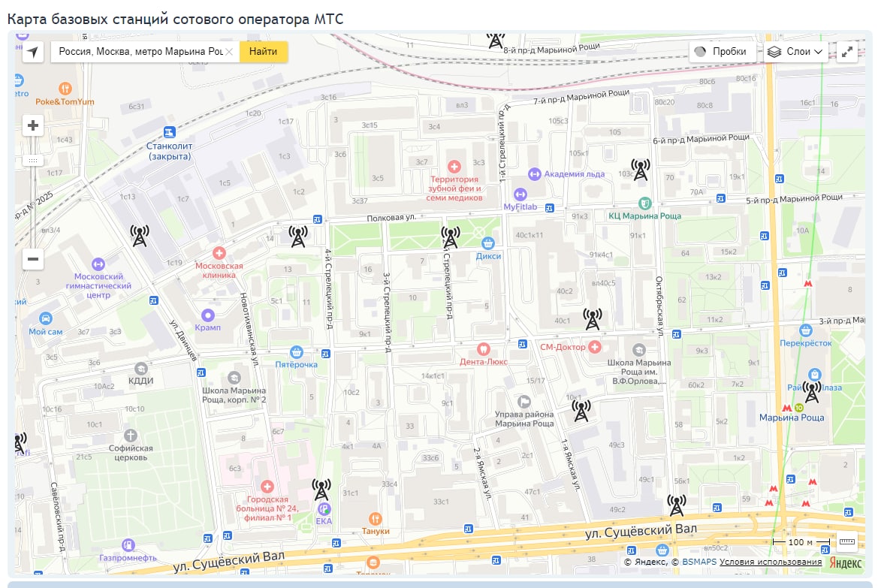
Task: Click the Перекрёсток supermarket marker
Action: [x=806, y=330]
